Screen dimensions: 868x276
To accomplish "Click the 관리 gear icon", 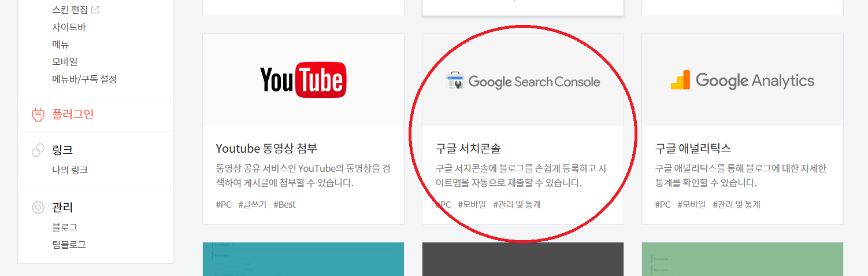I will tap(38, 207).
